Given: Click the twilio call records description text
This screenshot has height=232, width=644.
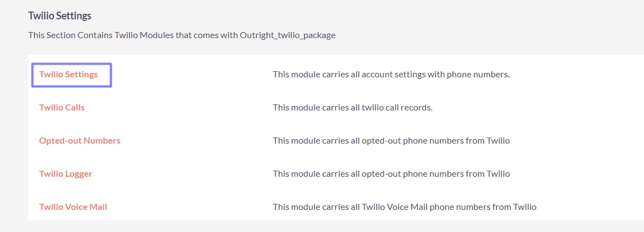Looking at the screenshot, I should pyautogui.click(x=352, y=108).
